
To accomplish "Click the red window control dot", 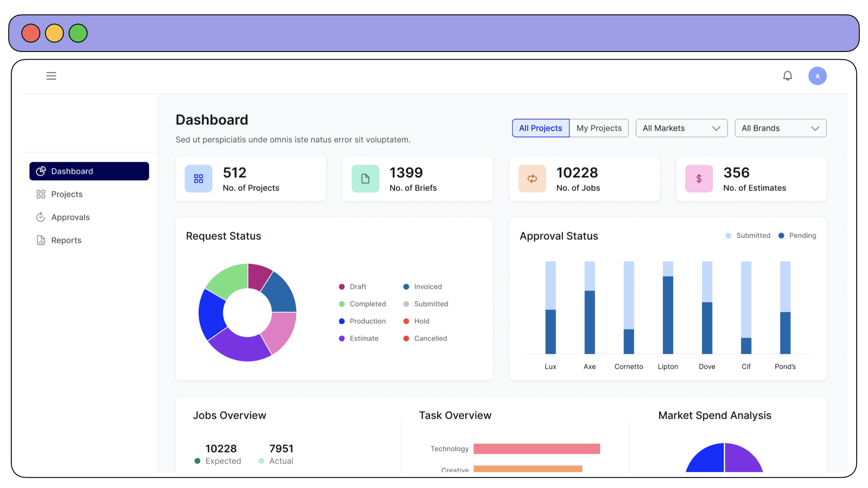I will coord(31,33).
